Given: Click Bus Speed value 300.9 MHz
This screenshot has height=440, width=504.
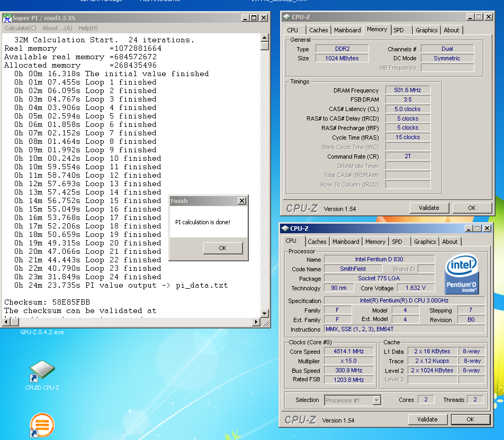Looking at the screenshot, I should (x=349, y=370).
